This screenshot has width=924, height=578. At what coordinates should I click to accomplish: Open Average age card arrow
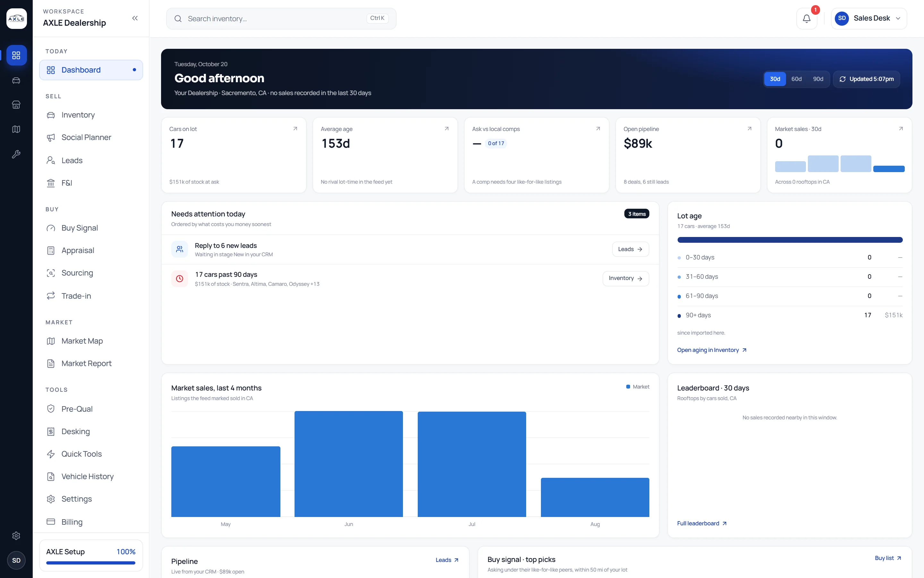pyautogui.click(x=446, y=129)
